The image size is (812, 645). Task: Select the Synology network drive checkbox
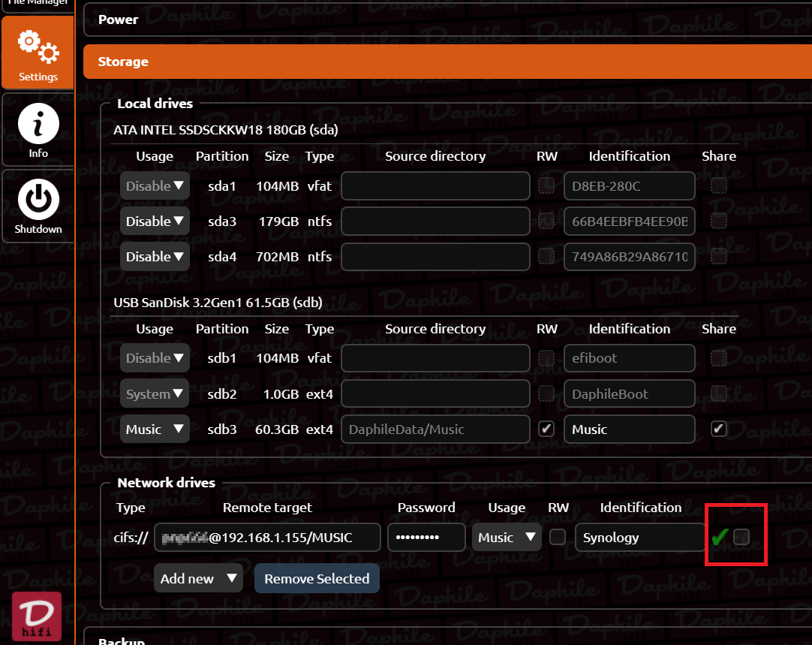tap(741, 537)
